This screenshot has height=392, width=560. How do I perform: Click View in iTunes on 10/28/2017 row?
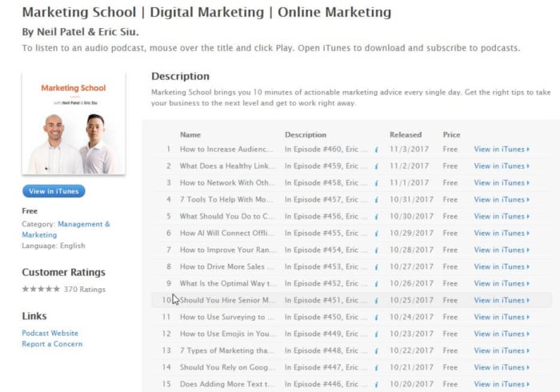click(502, 250)
